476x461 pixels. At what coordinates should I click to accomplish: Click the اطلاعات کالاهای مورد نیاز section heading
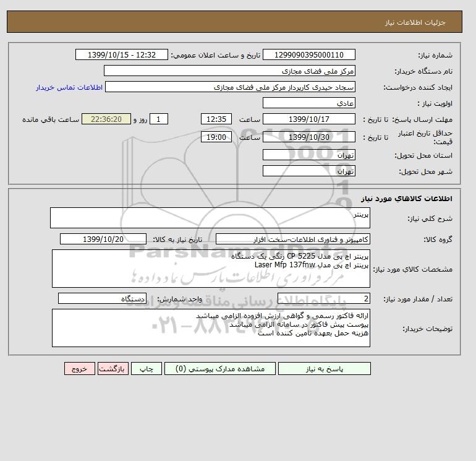(407, 199)
